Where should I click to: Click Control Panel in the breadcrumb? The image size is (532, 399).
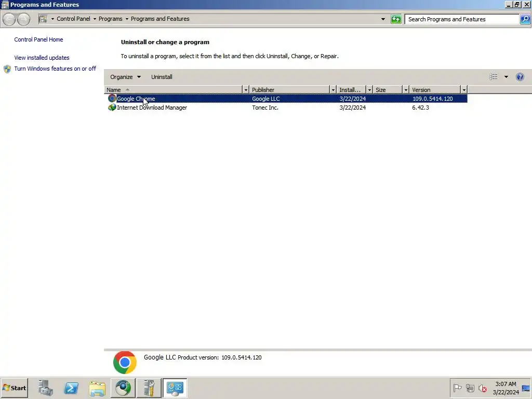[73, 19]
